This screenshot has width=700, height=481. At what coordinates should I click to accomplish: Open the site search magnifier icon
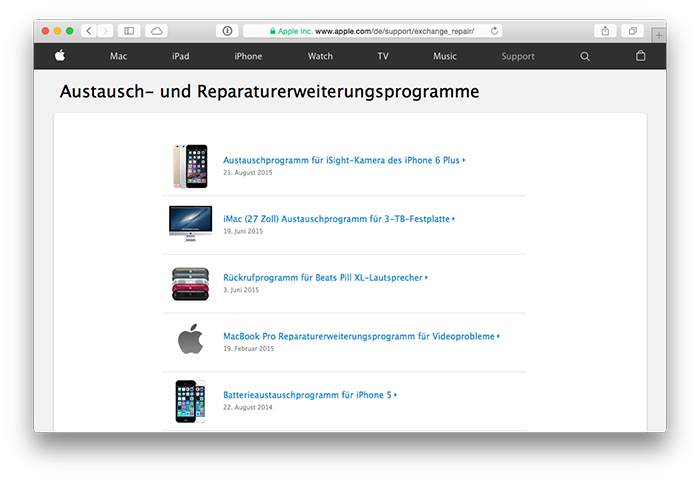point(585,56)
